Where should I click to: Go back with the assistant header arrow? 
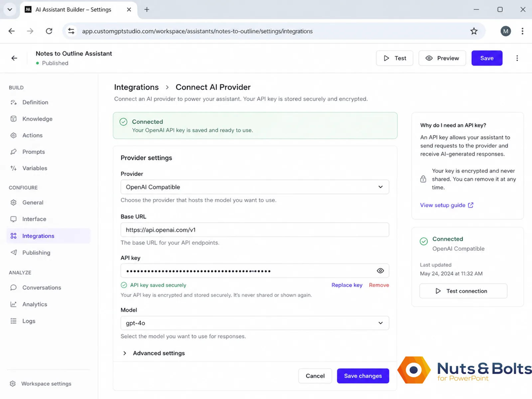pyautogui.click(x=14, y=58)
